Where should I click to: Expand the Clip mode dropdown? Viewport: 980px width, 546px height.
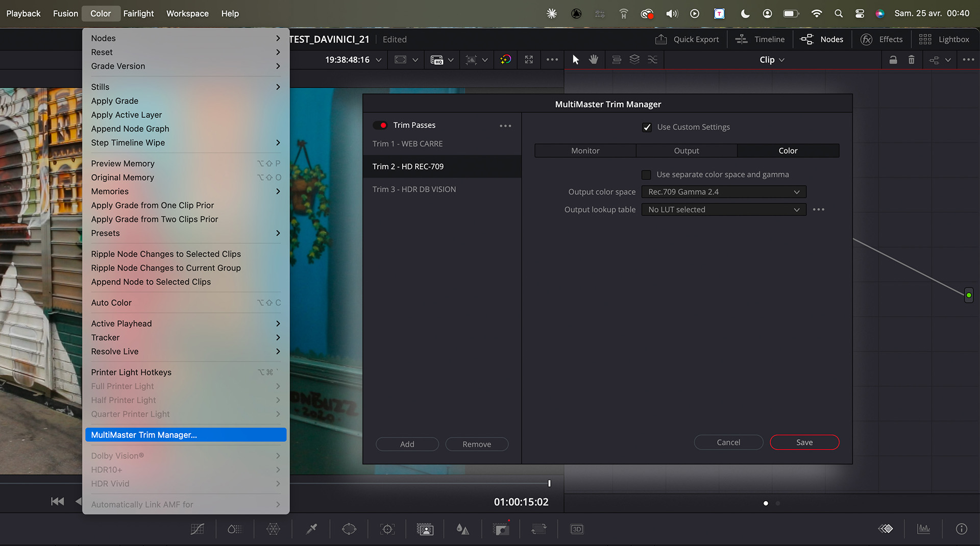772,60
